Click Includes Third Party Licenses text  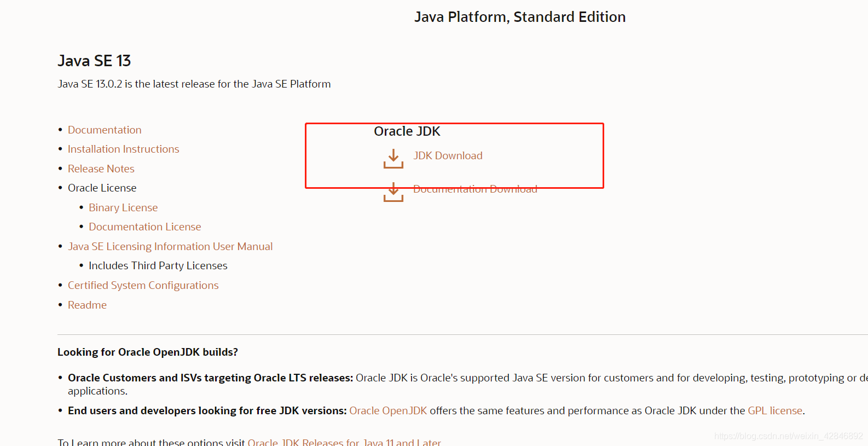tap(158, 265)
